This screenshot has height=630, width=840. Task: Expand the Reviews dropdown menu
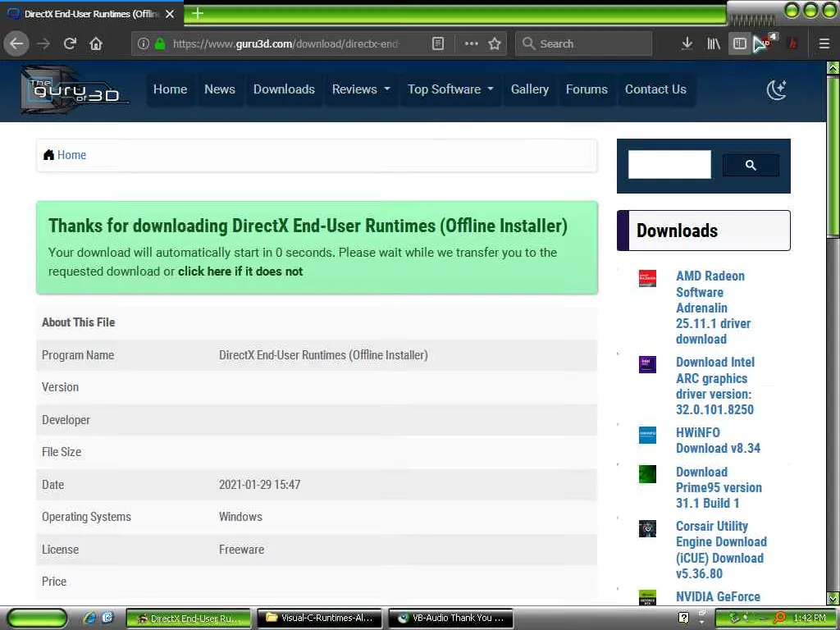click(361, 89)
